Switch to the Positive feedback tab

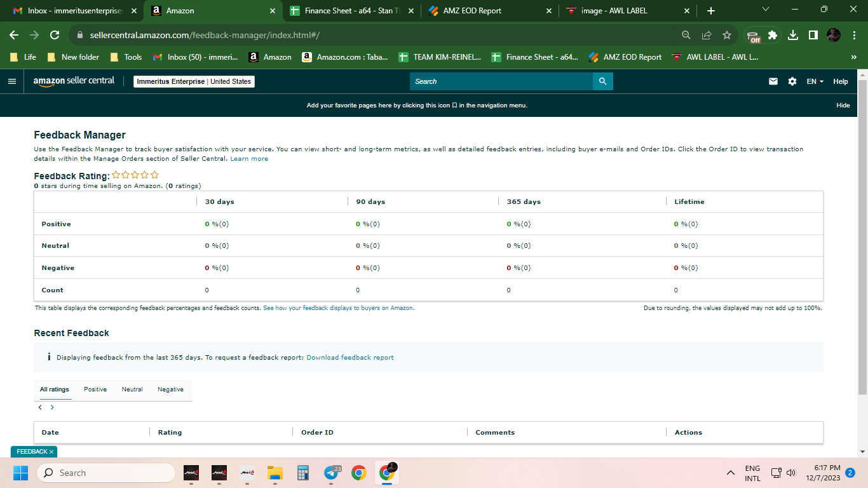[95, 390]
